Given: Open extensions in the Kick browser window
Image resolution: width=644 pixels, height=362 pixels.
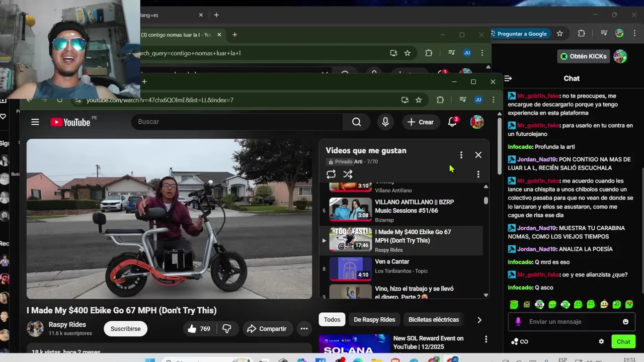Looking at the screenshot, I should click(582, 34).
